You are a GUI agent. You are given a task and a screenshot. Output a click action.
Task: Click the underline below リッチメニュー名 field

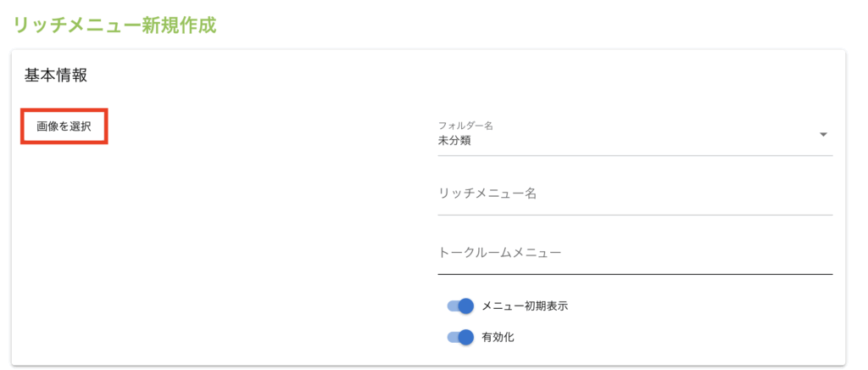pyautogui.click(x=634, y=215)
